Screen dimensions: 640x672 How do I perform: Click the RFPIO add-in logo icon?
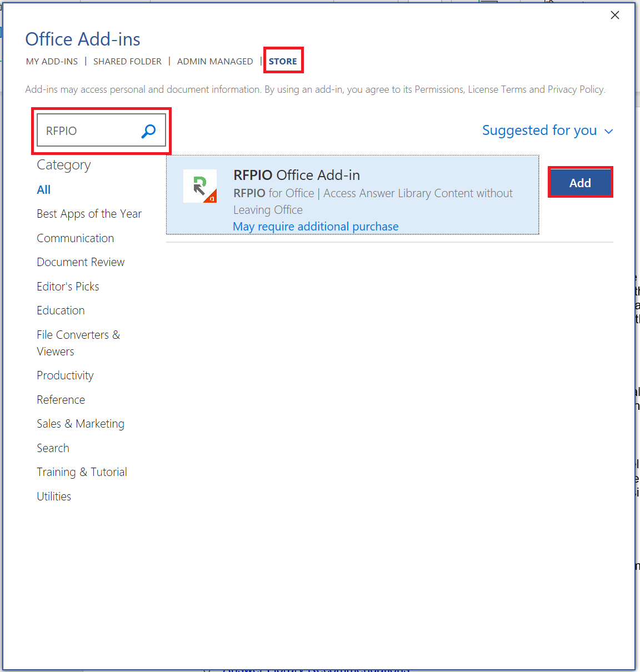point(200,186)
